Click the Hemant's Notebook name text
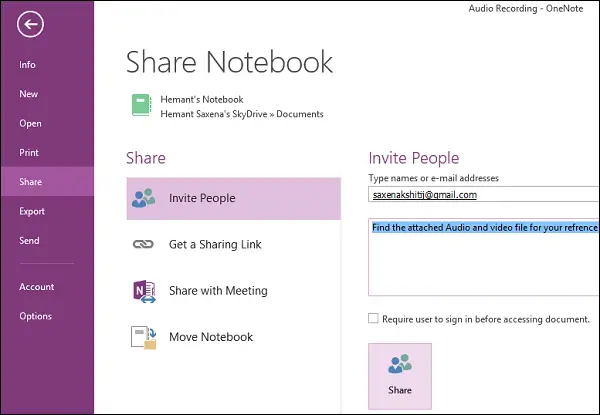The image size is (600, 415). coord(202,99)
